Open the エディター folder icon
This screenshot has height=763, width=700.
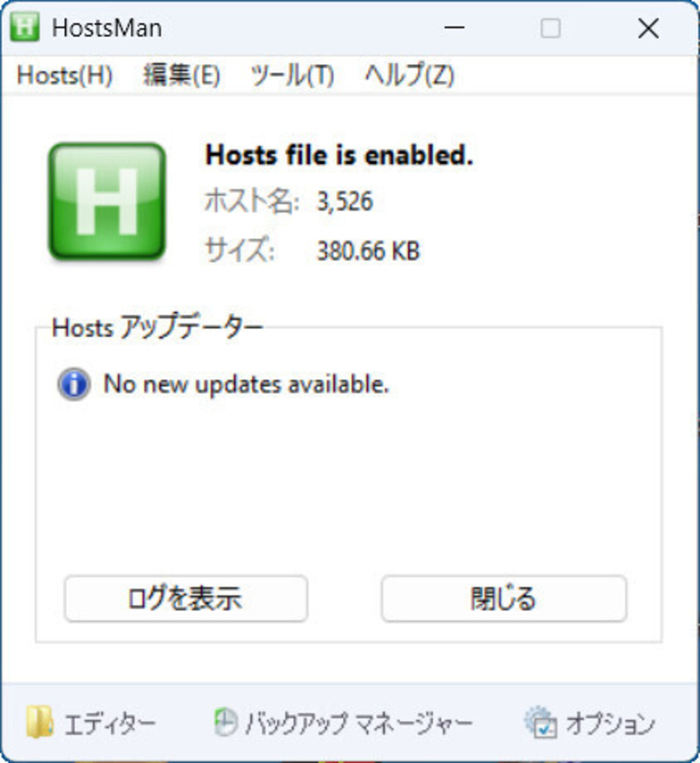(x=39, y=723)
